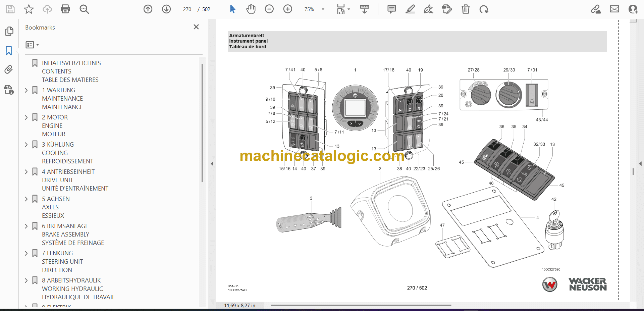644x311 pixels.
Task: Click the '11,69 x 8,27 in' page size
Action: [x=239, y=306]
